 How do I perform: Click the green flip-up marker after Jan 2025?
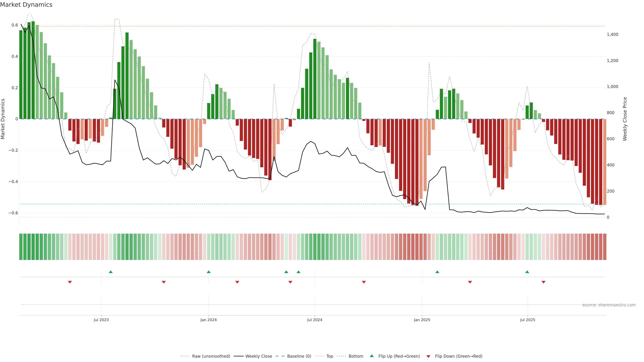point(437,272)
